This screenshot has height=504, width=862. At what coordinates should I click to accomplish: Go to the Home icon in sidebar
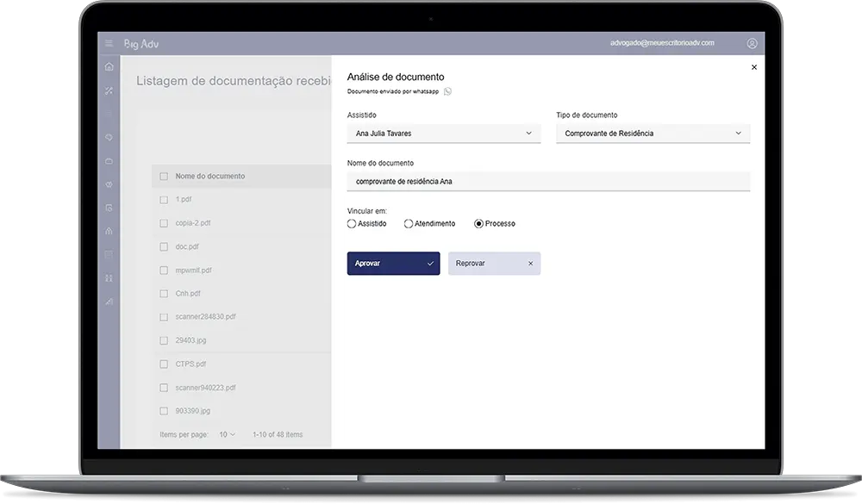tap(109, 66)
